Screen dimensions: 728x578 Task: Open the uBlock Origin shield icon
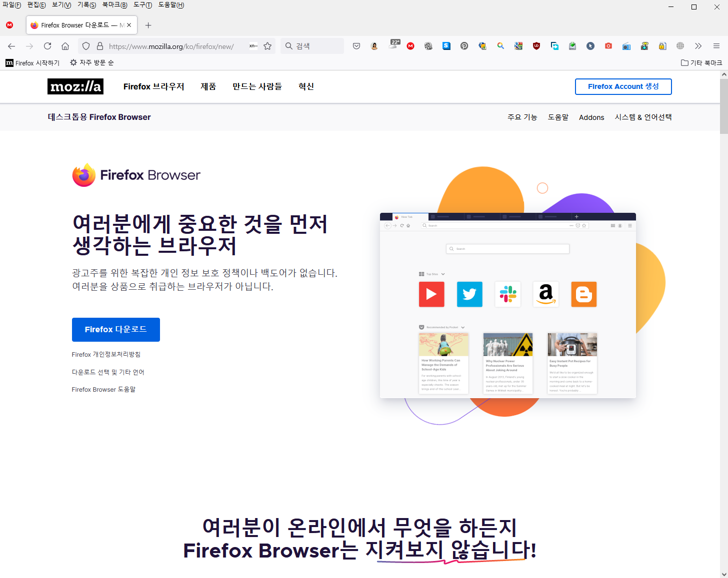point(536,46)
